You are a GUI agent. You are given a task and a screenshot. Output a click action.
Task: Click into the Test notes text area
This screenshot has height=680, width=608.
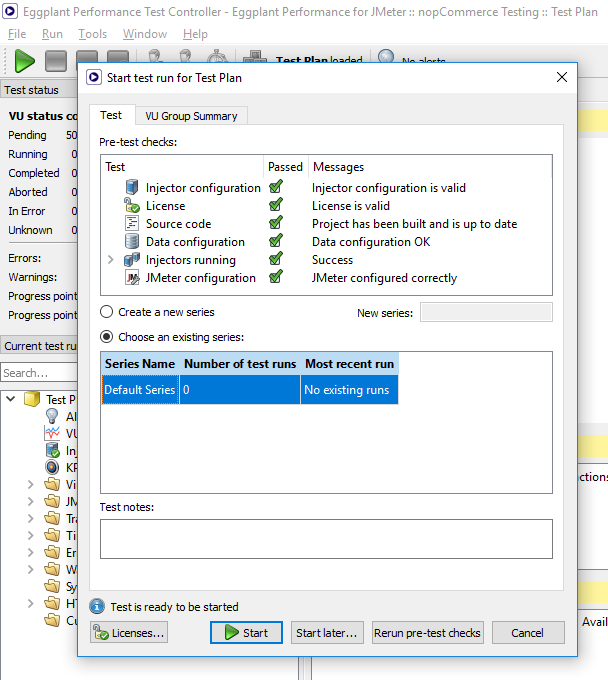(326, 539)
